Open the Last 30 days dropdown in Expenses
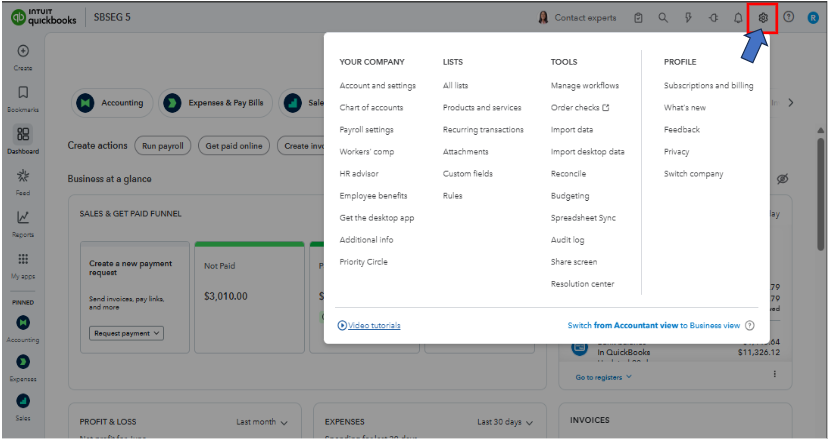The width and height of the screenshot is (831, 439). click(x=505, y=422)
